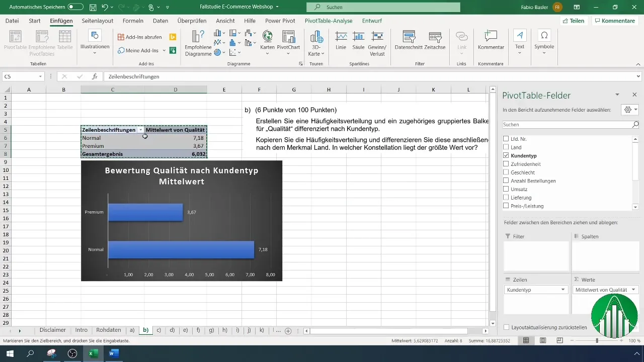Uncheck the Kundentyp field checkbox
The height and width of the screenshot is (362, 644).
tap(506, 156)
